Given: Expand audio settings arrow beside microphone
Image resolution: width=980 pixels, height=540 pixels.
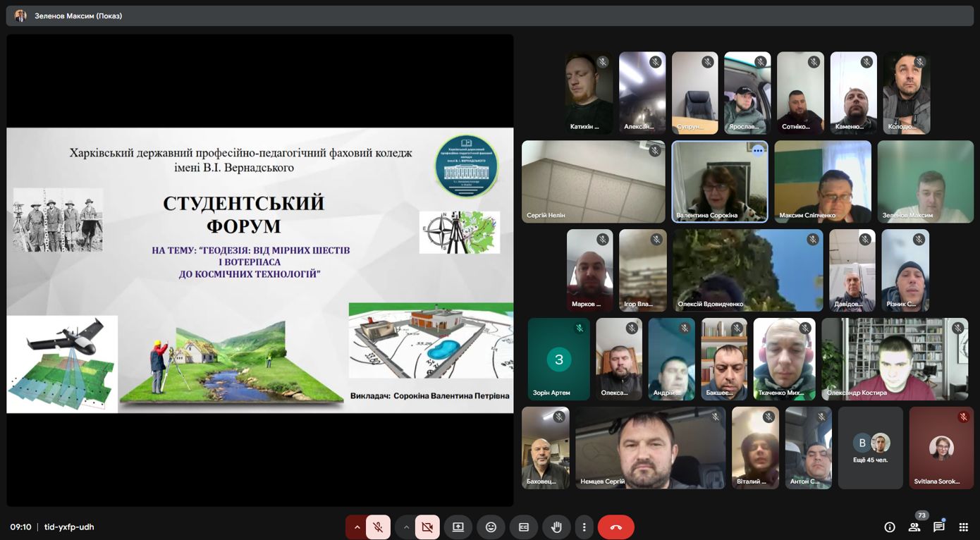Looking at the screenshot, I should tap(356, 527).
